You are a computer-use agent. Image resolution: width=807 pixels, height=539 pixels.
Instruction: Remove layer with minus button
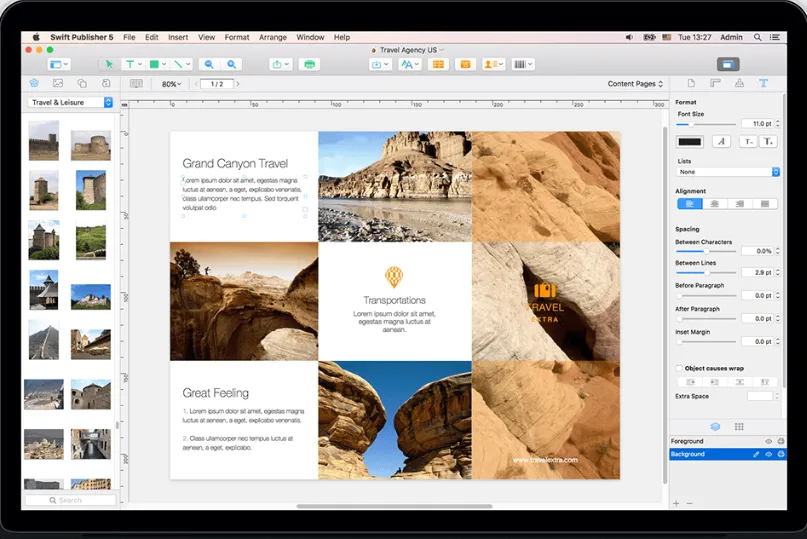(x=690, y=503)
